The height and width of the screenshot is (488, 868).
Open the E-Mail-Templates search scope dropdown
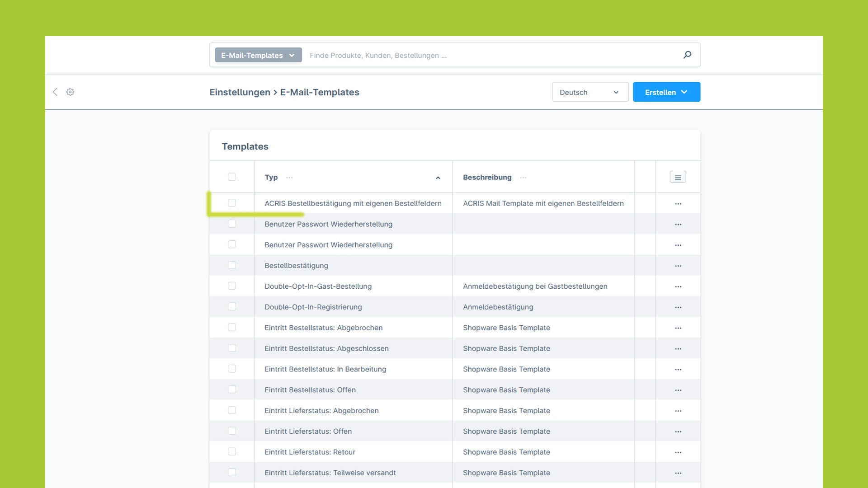pyautogui.click(x=258, y=55)
